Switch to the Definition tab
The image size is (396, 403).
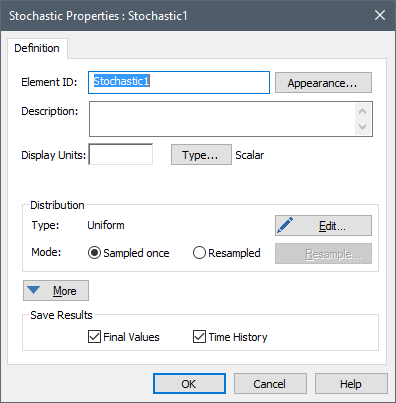[37, 48]
